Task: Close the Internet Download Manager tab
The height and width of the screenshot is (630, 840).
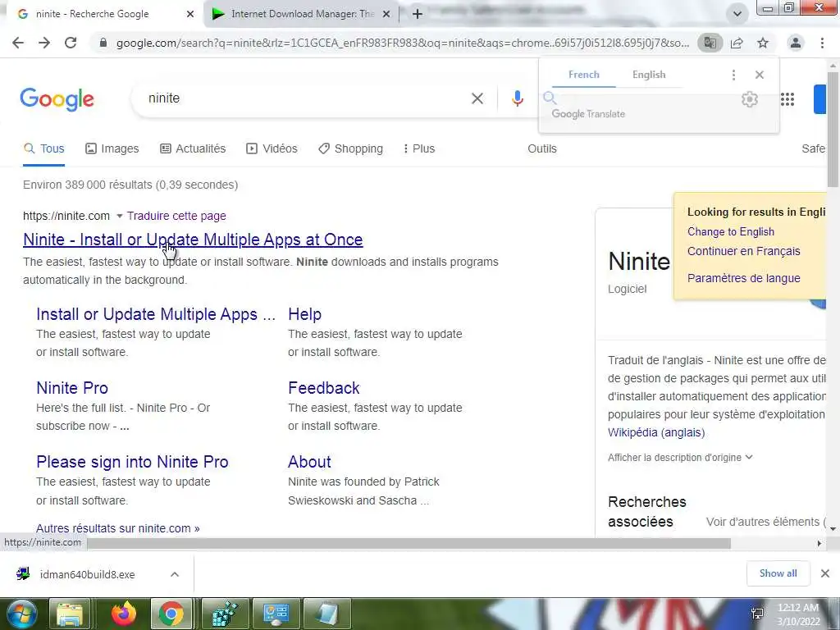Action: coord(386,15)
